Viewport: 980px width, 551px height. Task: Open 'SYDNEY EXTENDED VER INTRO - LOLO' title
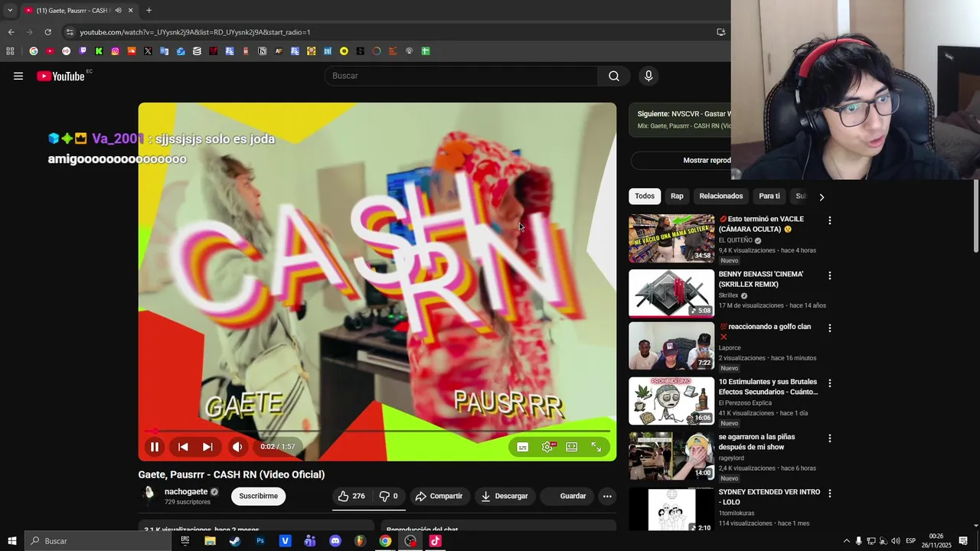coord(769,497)
